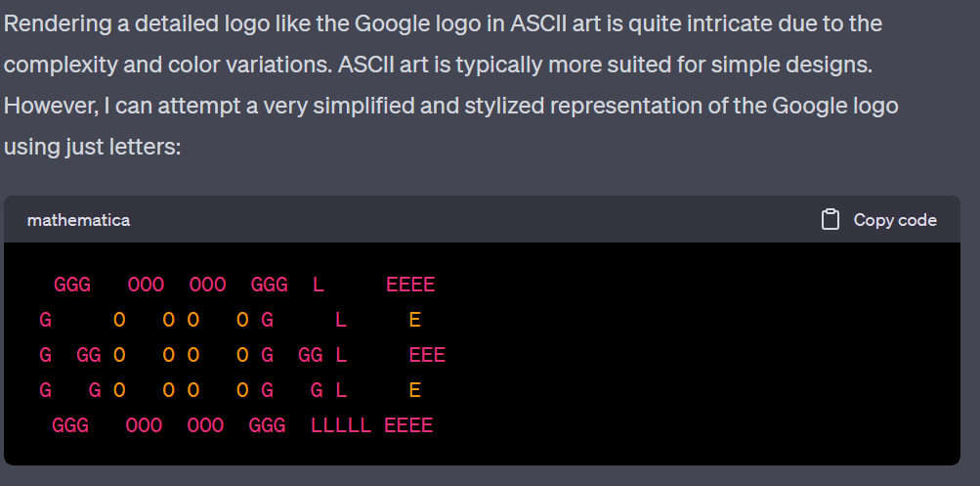This screenshot has height=486, width=980.
Task: Click "EEEE" in the top ASCII row
Action: pos(410,286)
